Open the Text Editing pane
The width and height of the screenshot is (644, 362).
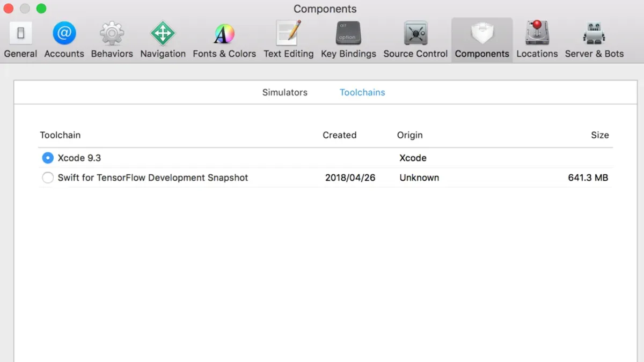[x=288, y=40]
